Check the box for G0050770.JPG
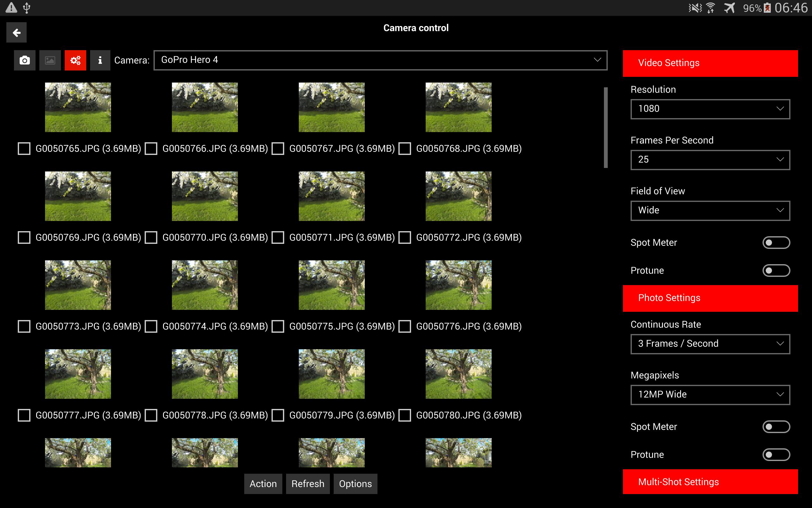The width and height of the screenshot is (812, 508). [151, 237]
